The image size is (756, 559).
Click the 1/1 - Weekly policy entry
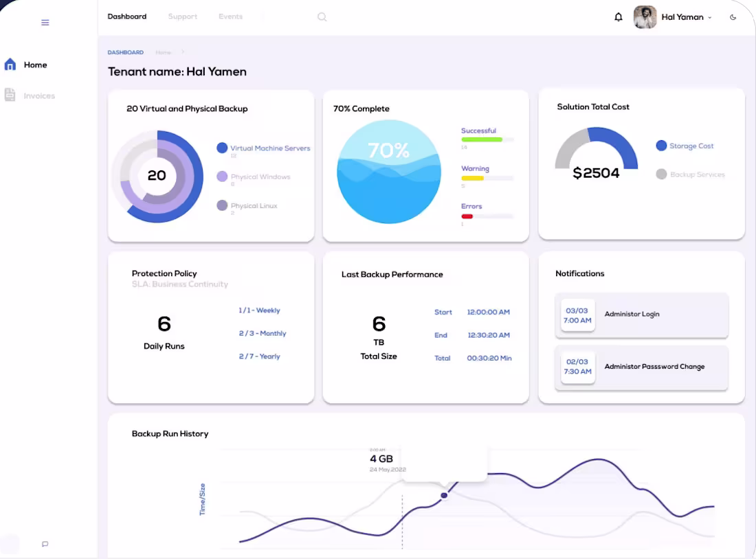pos(259,310)
